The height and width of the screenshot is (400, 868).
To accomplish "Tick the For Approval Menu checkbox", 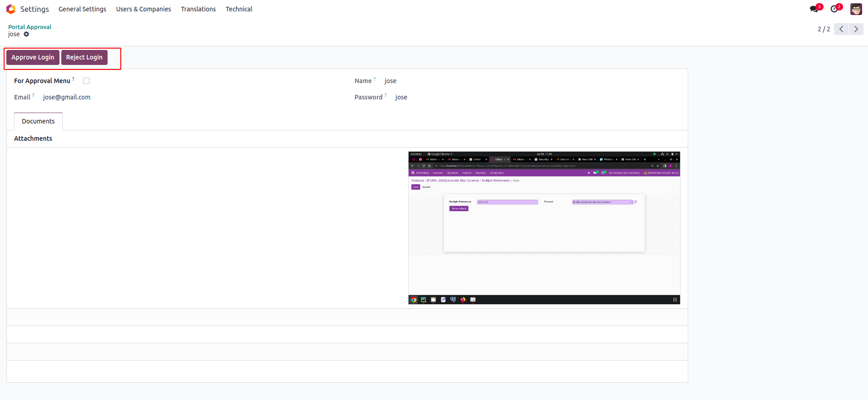I will coord(86,81).
